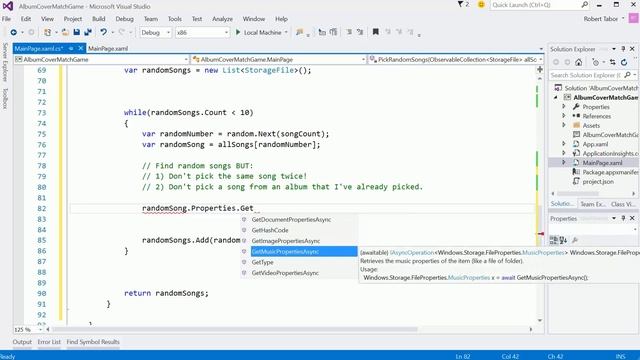Screen dimensions: 640x360
Task: Pin the Properties panel
Action: coord(623,218)
